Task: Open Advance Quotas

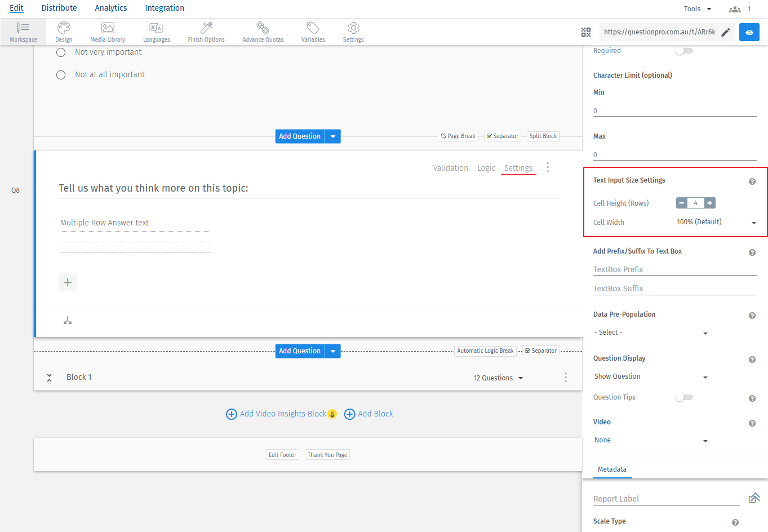Action: [x=263, y=32]
